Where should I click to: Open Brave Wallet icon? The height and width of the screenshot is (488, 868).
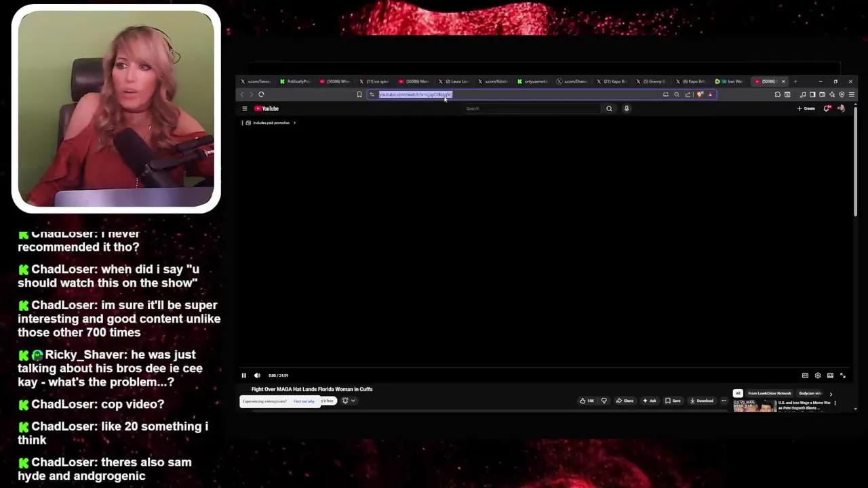tap(822, 94)
